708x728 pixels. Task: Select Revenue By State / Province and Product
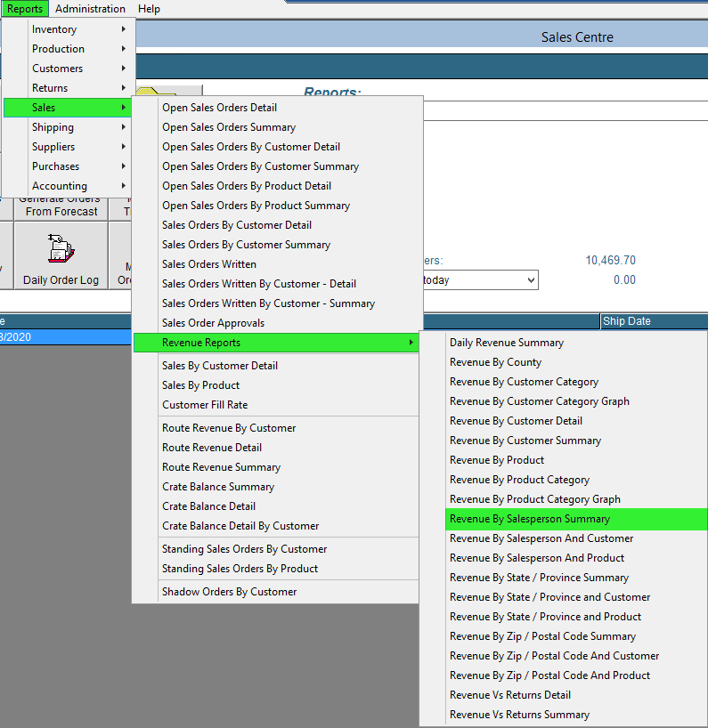click(x=564, y=617)
